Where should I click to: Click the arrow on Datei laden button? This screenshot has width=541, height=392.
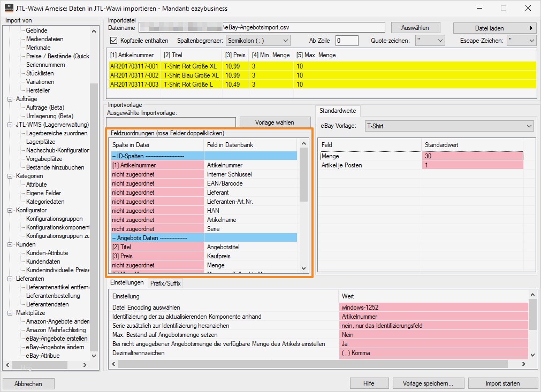531,28
